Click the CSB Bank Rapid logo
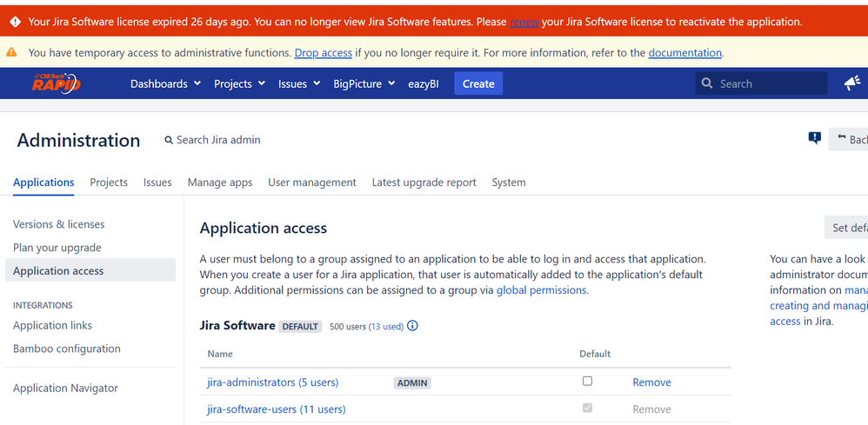 click(x=57, y=83)
